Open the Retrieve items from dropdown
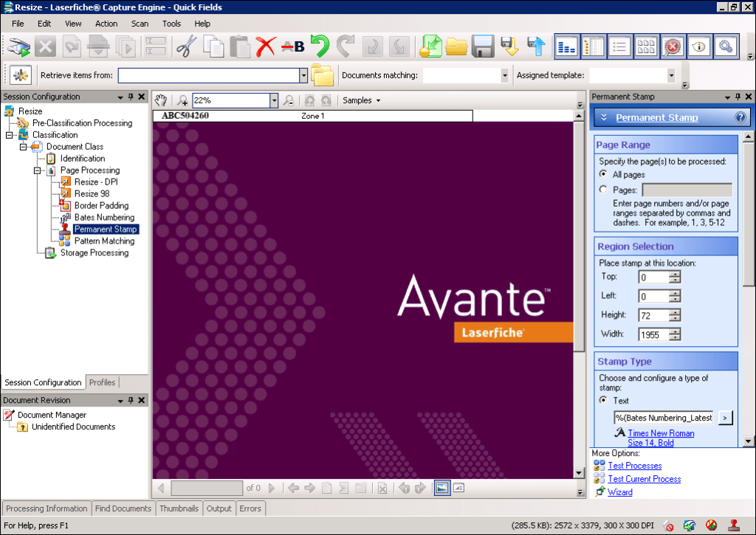This screenshot has width=756, height=535. click(x=303, y=75)
